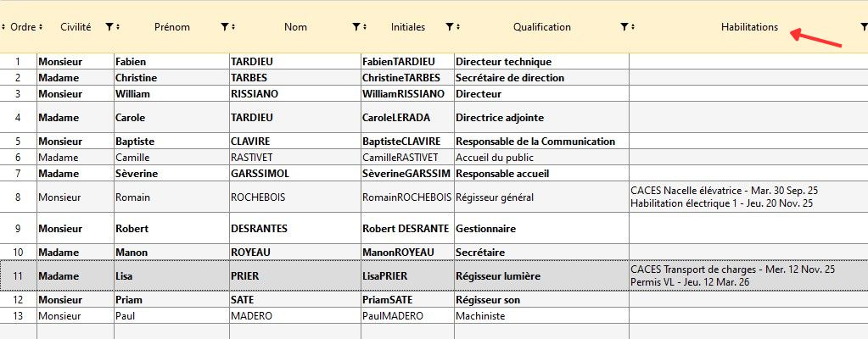
Task: Filter the Initiales column
Action: tap(449, 27)
